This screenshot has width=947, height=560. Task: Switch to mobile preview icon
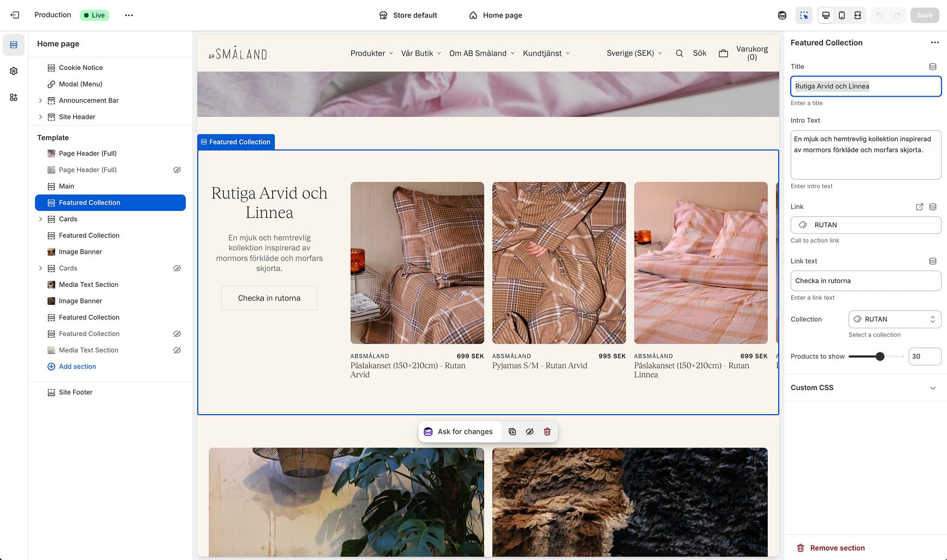point(842,15)
